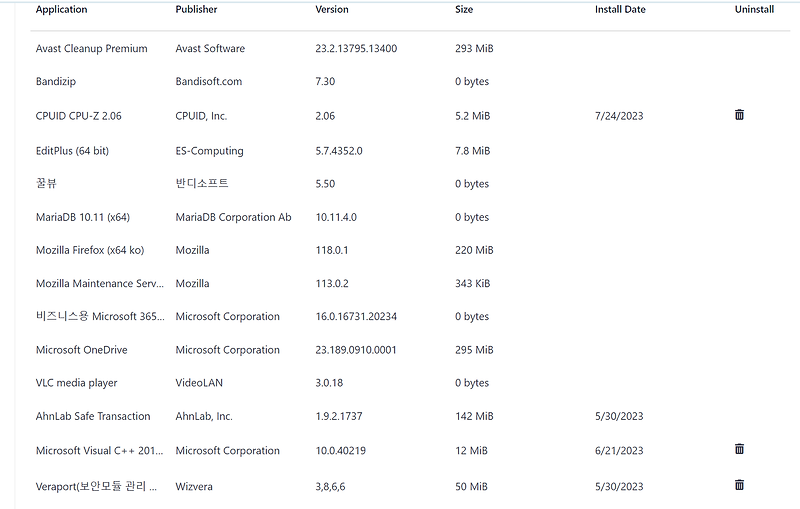Viewport: 800px width, 509px height.
Task: Select the 비즈니스용 Microsoft 365 entry
Action: (x=100, y=316)
